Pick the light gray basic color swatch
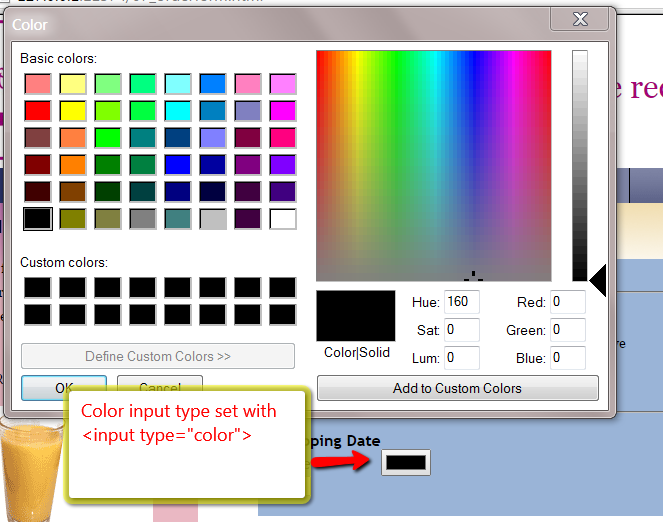This screenshot has height=522, width=663. point(213,218)
